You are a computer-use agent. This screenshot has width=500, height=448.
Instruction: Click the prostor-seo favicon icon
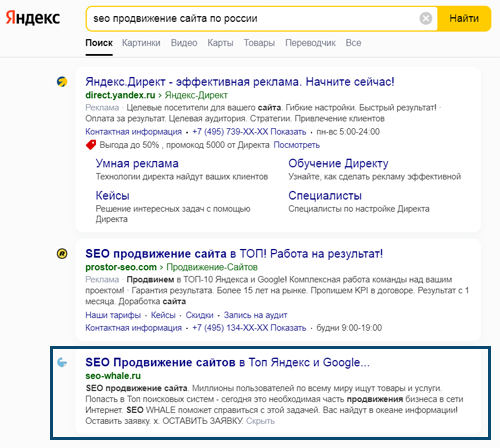pyautogui.click(x=62, y=254)
